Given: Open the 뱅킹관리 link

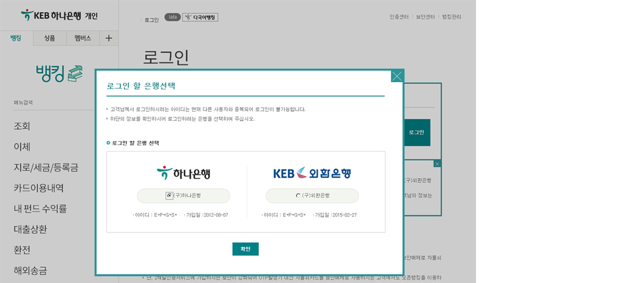Looking at the screenshot, I should [x=451, y=17].
